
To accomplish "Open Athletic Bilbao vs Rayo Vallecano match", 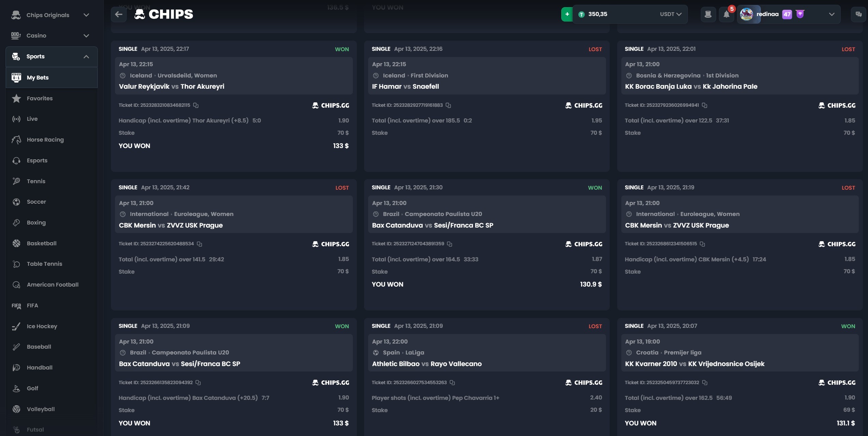I will tap(427, 364).
